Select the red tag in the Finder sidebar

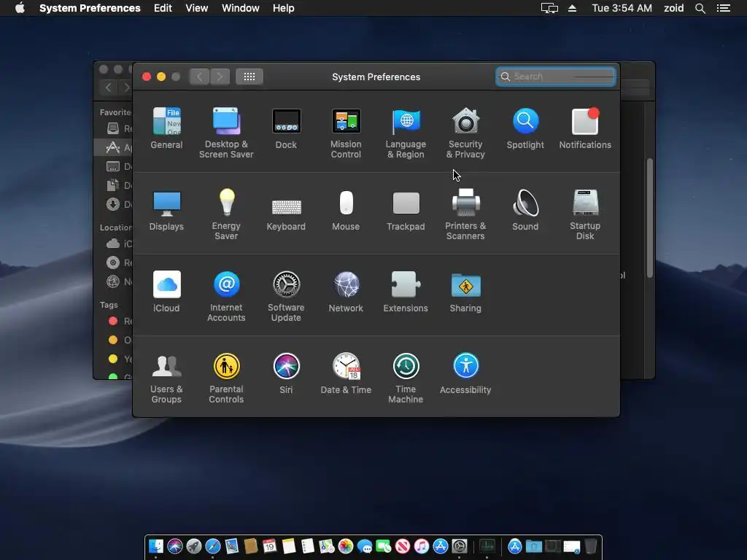click(x=113, y=321)
